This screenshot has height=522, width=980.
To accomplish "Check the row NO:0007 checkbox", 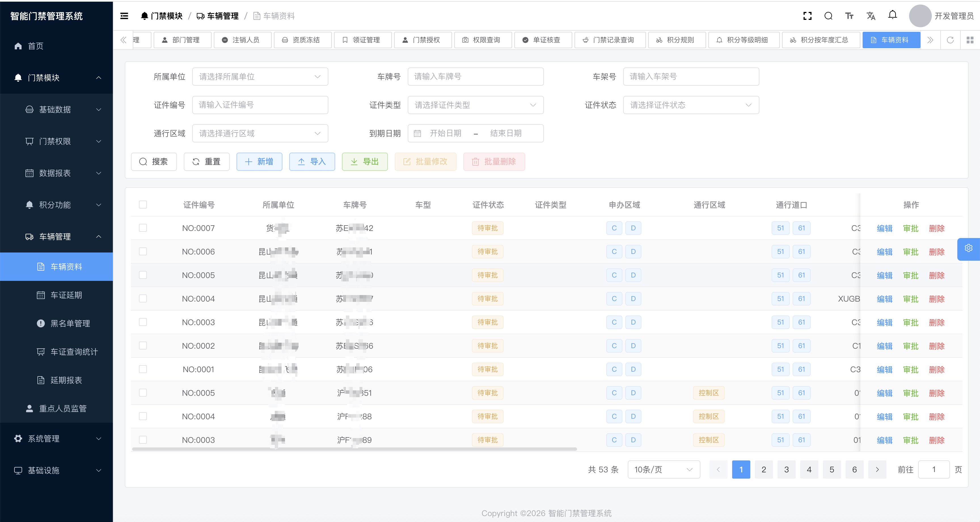I will pos(143,228).
